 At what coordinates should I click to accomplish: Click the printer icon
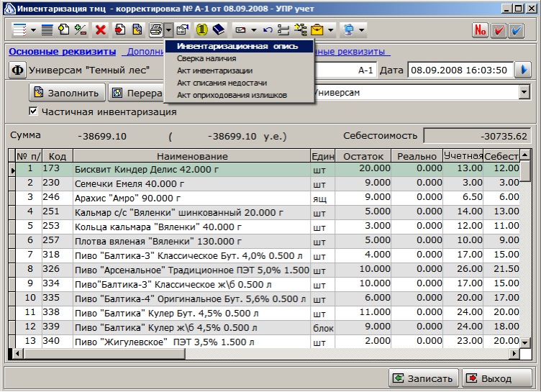coord(156,30)
